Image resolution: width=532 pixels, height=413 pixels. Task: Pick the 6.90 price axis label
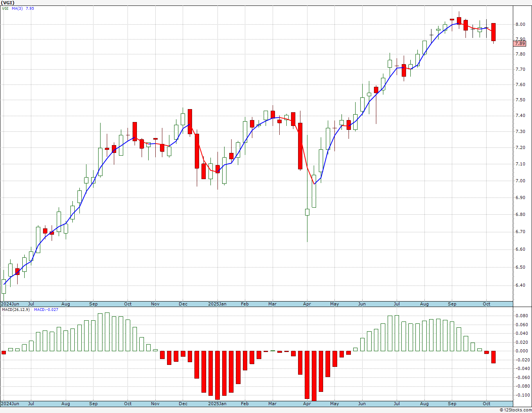pyautogui.click(x=520, y=198)
